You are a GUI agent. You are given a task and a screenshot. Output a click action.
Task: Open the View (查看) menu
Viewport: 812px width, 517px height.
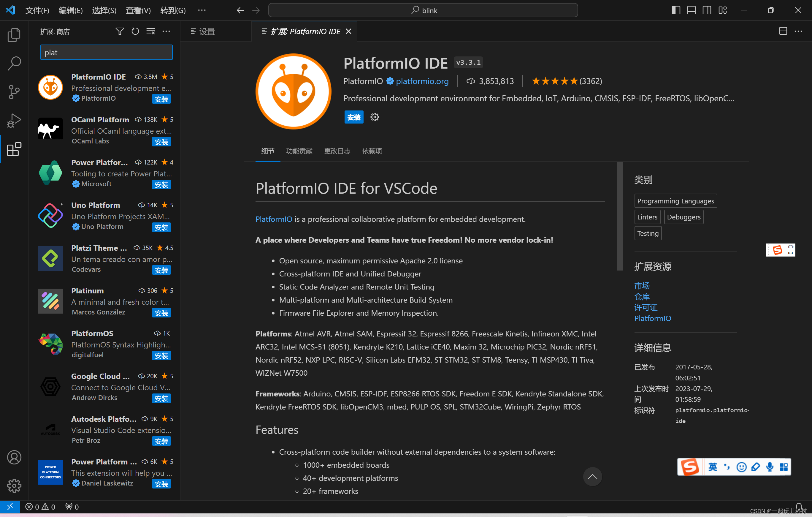(138, 10)
